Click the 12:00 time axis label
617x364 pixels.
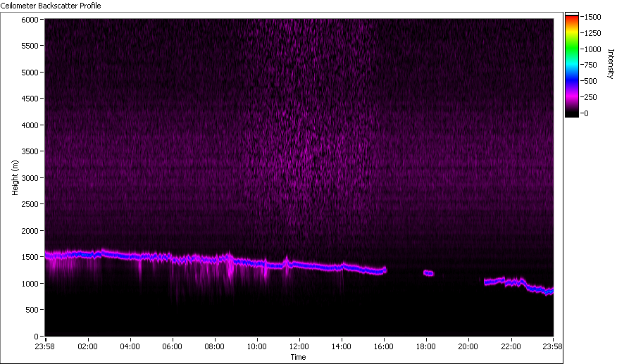pyautogui.click(x=299, y=346)
